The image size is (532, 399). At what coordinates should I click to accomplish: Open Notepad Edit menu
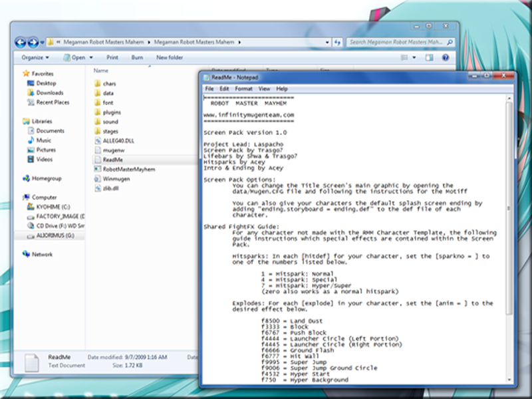224,88
